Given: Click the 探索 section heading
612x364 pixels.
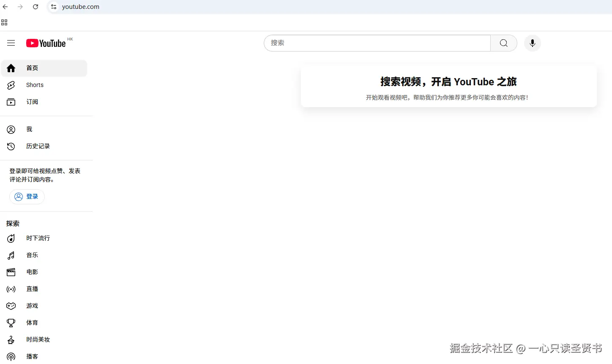Looking at the screenshot, I should (x=13, y=223).
